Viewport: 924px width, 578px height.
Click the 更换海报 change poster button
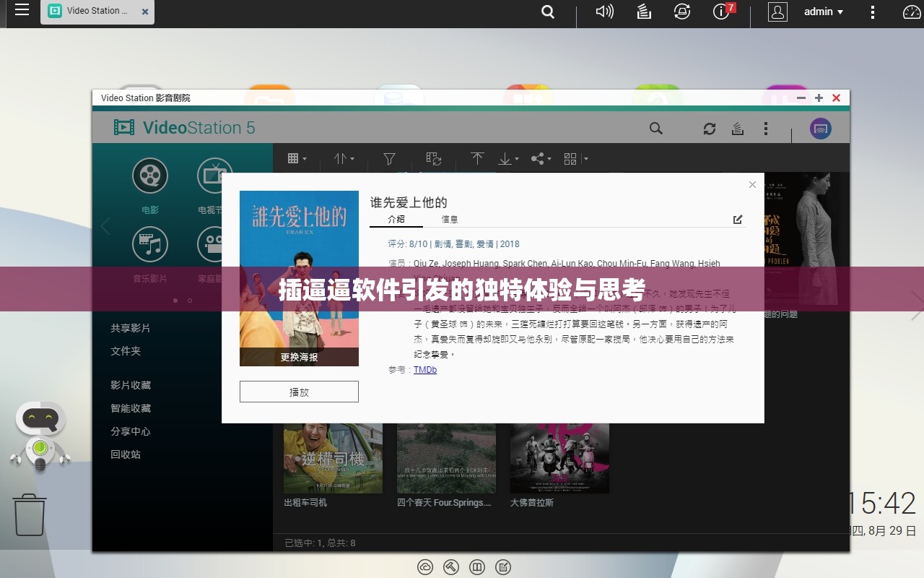click(x=299, y=357)
